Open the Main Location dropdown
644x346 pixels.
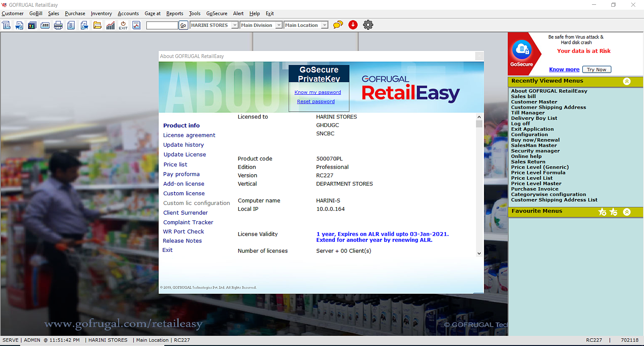(x=324, y=25)
